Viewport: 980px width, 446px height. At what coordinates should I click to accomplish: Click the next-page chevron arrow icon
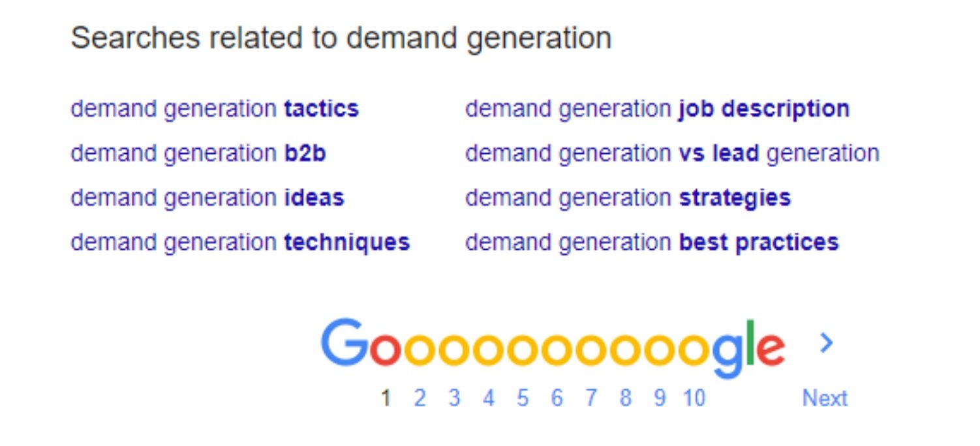(x=826, y=343)
